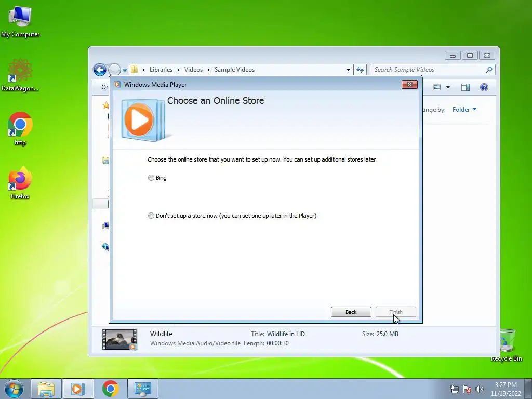Screen dimensions: 532x399
Task: Toggle the preview pane button
Action: coord(465,87)
